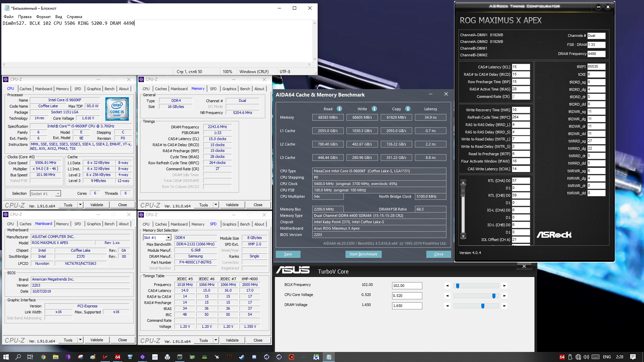
Task: Click the AIDA64 taskbar icon
Action: (x=118, y=357)
